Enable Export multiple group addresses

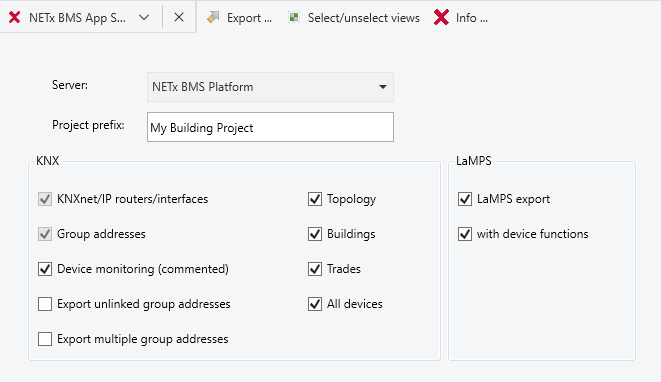click(45, 339)
